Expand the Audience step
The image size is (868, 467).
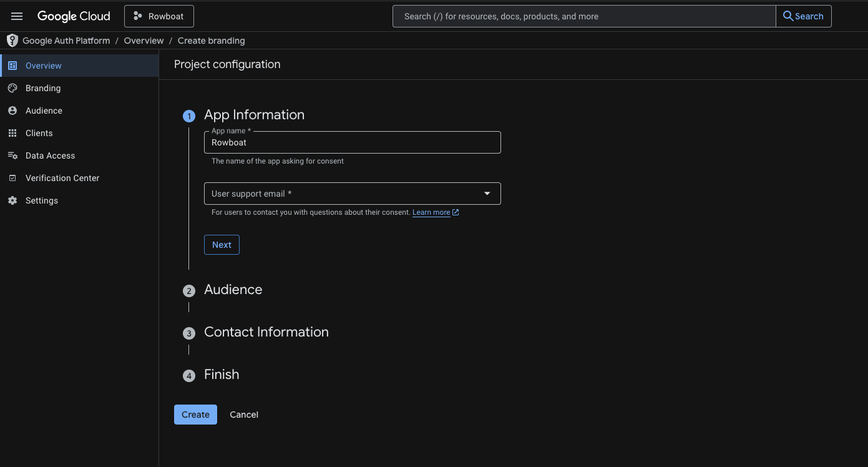[233, 290]
